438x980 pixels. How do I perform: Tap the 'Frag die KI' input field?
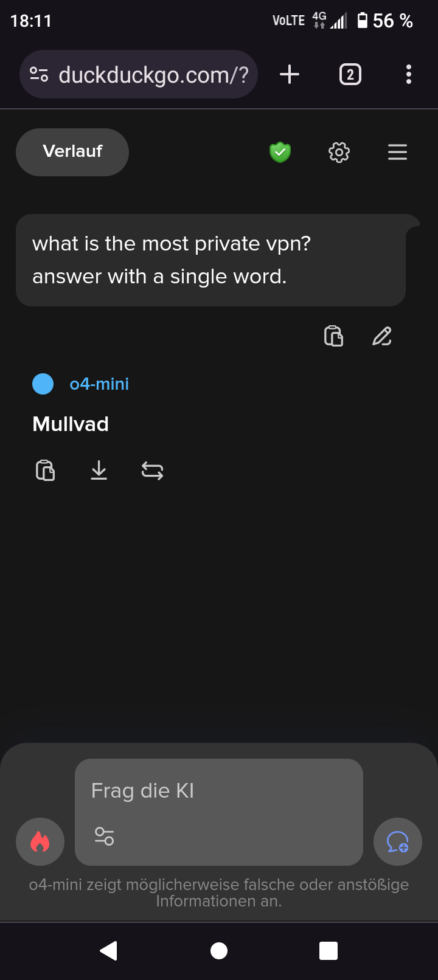point(219,791)
